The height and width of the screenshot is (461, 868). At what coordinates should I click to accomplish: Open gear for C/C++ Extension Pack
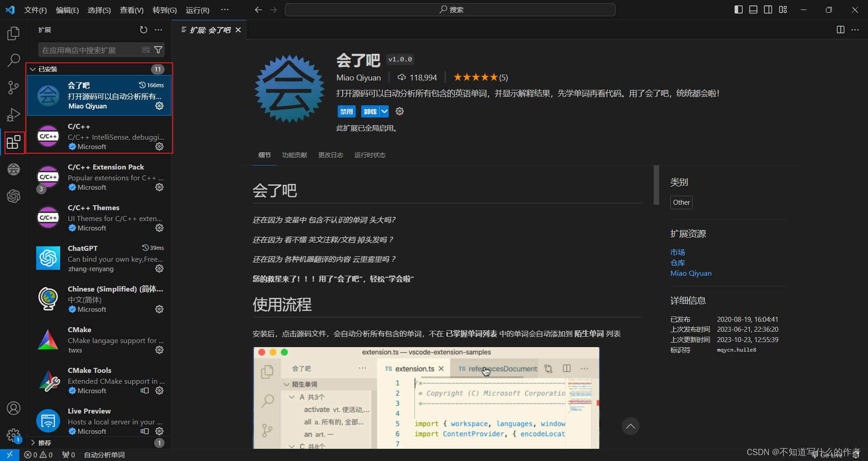click(160, 187)
